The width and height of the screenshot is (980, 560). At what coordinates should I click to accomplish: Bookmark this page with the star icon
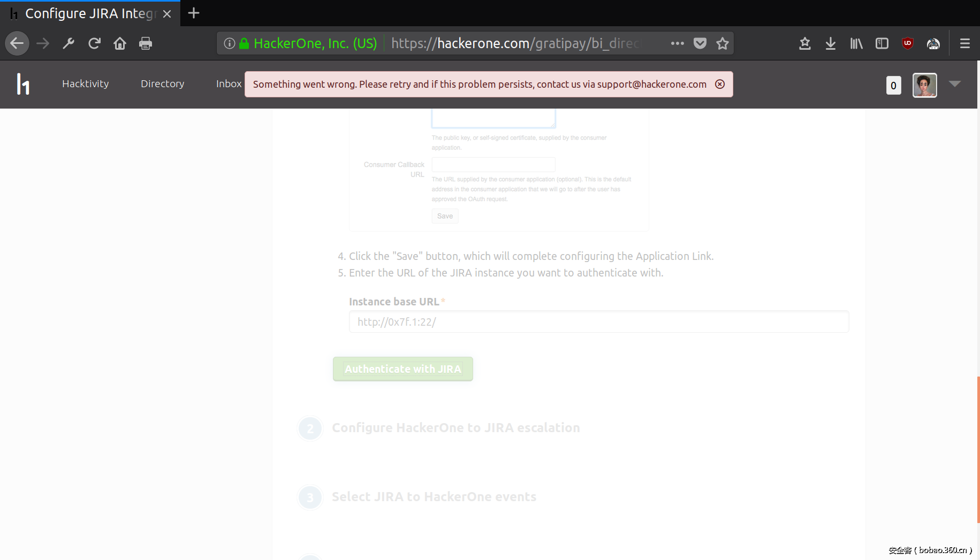723,43
